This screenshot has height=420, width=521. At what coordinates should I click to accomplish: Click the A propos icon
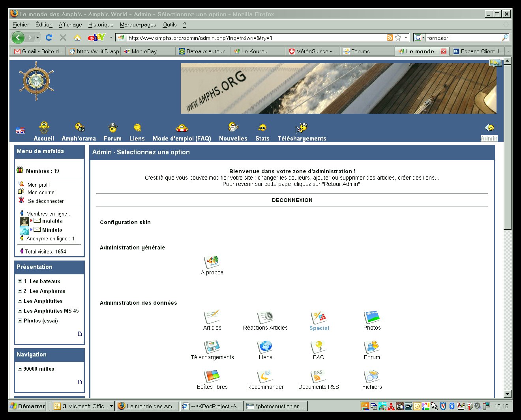(212, 262)
